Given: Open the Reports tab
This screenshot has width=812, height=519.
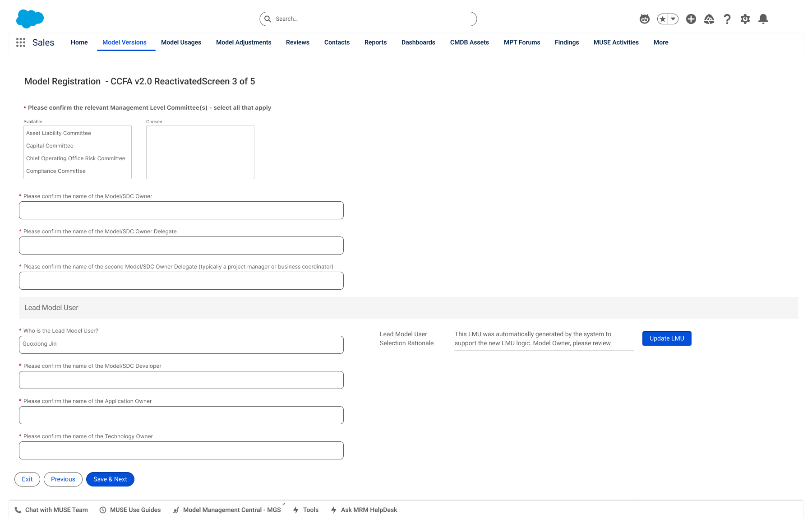Looking at the screenshot, I should point(376,42).
